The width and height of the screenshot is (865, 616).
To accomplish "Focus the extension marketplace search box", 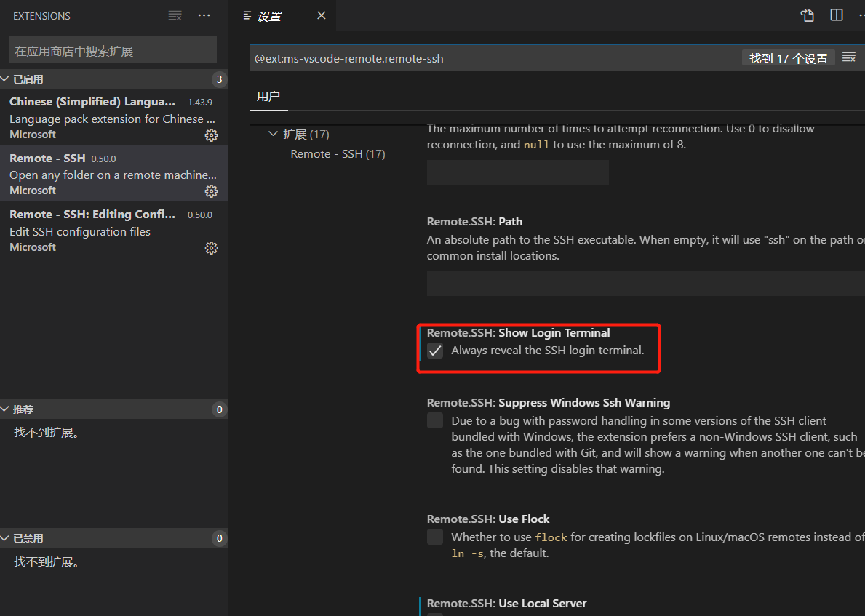I will pos(113,51).
